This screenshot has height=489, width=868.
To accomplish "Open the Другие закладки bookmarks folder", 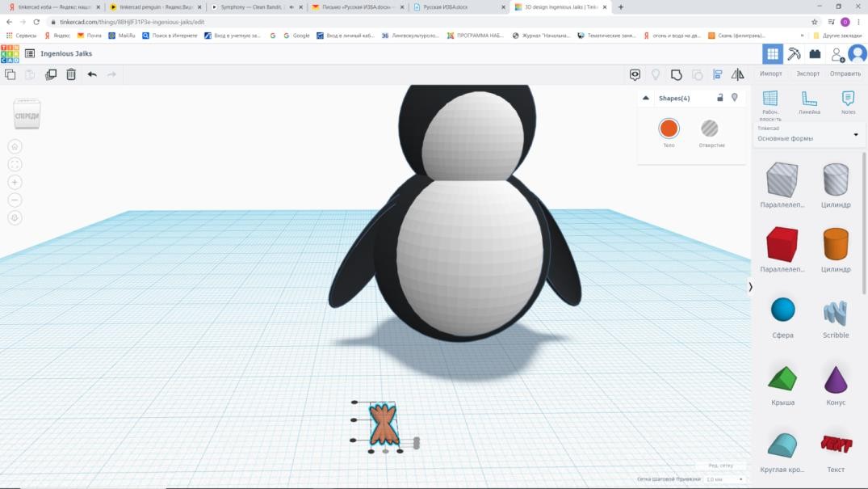I will point(837,36).
